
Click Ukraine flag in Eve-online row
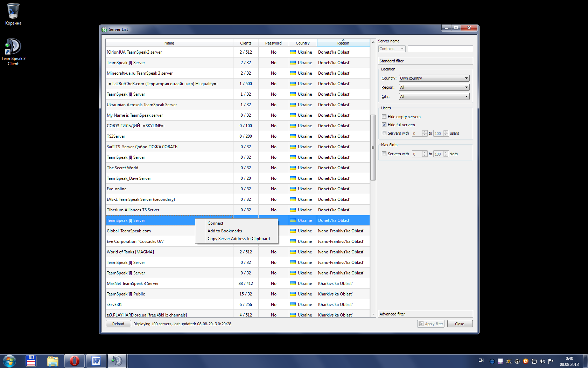tap(293, 189)
